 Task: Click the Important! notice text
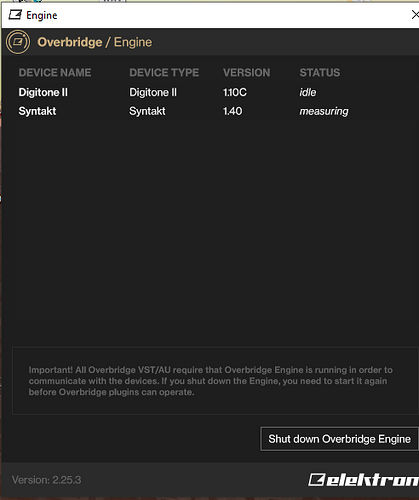[x=211, y=381]
